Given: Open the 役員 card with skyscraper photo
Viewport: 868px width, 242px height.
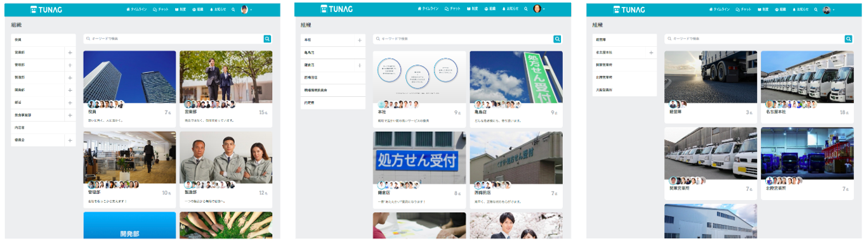Looking at the screenshot, I should click(x=129, y=89).
